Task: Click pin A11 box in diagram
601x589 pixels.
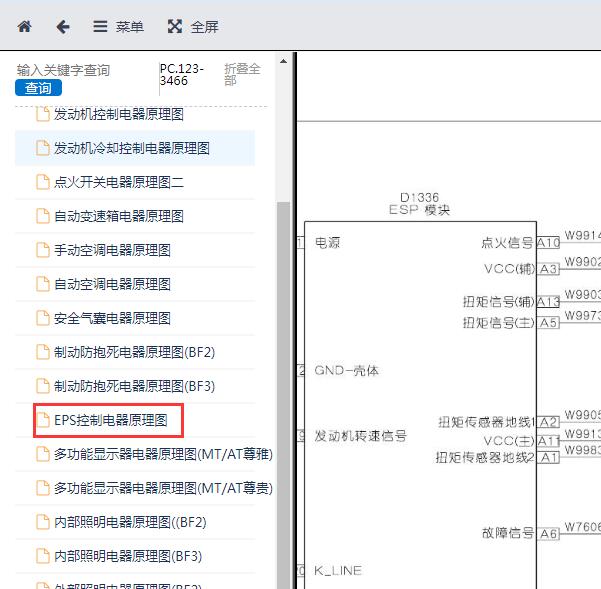Action: pos(548,441)
